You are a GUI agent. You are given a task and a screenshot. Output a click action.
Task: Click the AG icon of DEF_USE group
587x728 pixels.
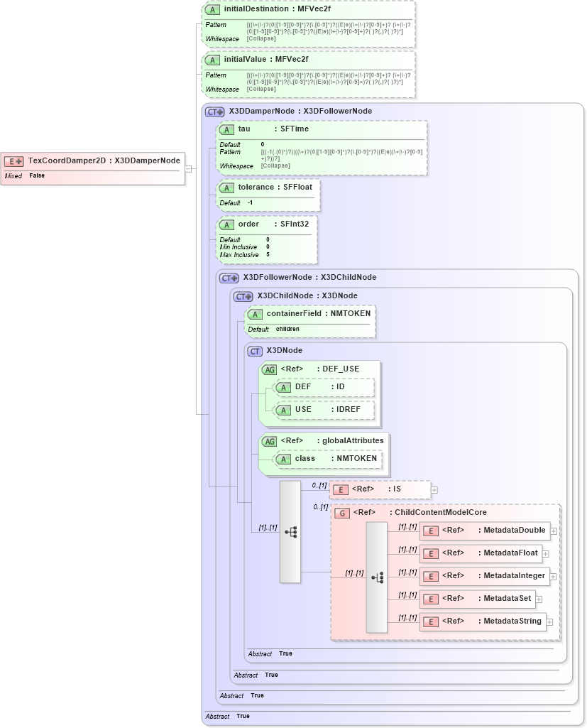click(269, 369)
